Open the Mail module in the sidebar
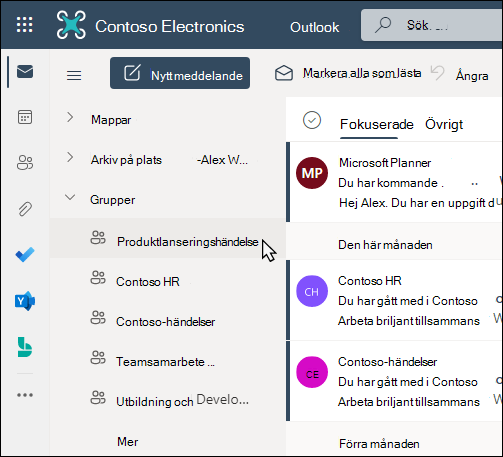This screenshot has height=457, width=503. tap(25, 72)
